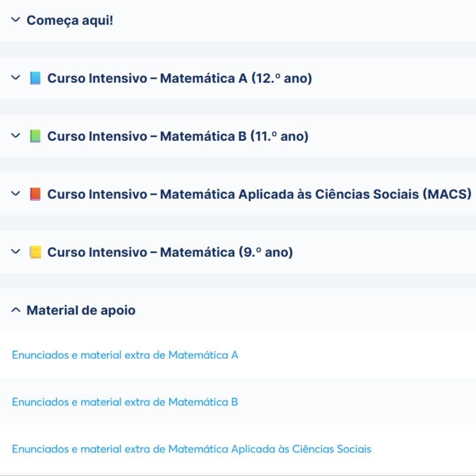Screen dimensions: 476x476
Task: Select 'Curso Intensivo – Matemática (9.º ano)' heading
Action: point(170,252)
